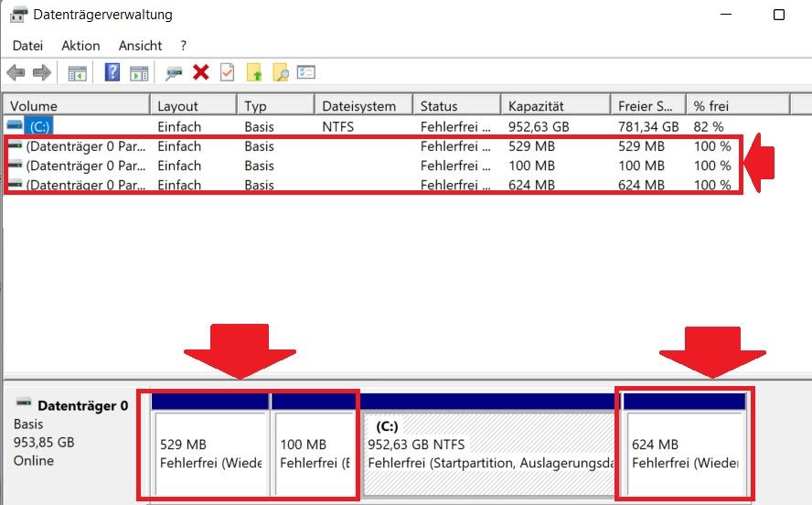Open the ? help menu
The width and height of the screenshot is (812, 505).
click(183, 46)
